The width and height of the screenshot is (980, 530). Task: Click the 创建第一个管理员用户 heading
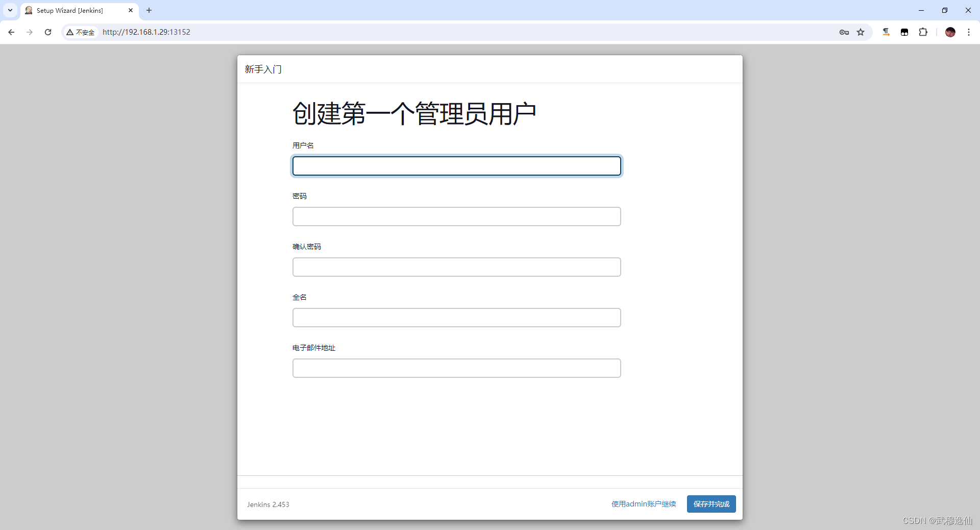[x=414, y=113]
